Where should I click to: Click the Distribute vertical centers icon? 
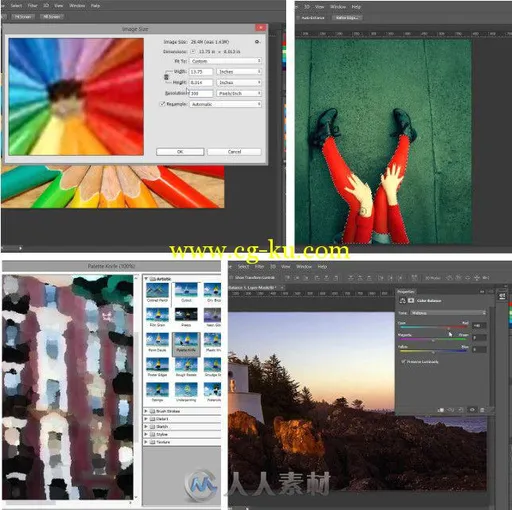click(361, 277)
